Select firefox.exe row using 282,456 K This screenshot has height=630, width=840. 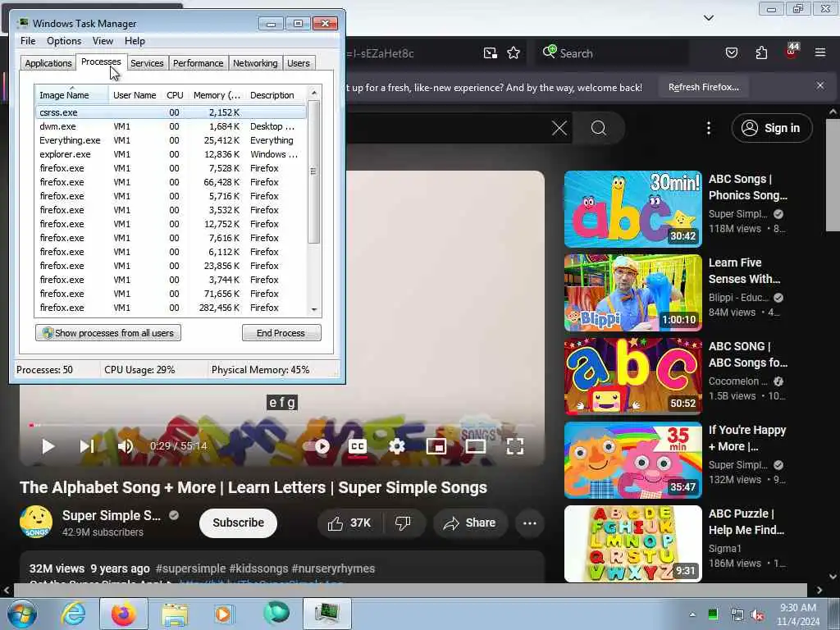[171, 308]
